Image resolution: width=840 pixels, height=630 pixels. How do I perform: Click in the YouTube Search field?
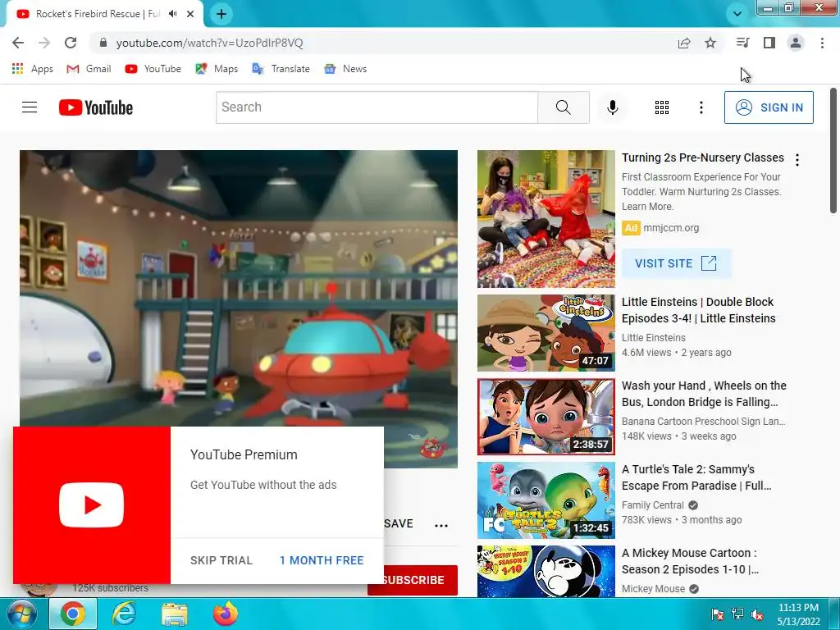tap(377, 107)
